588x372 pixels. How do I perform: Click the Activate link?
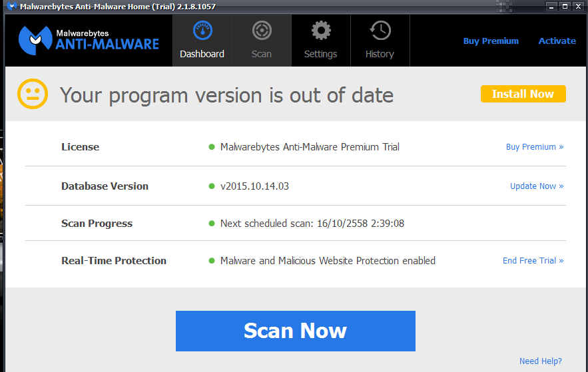557,41
